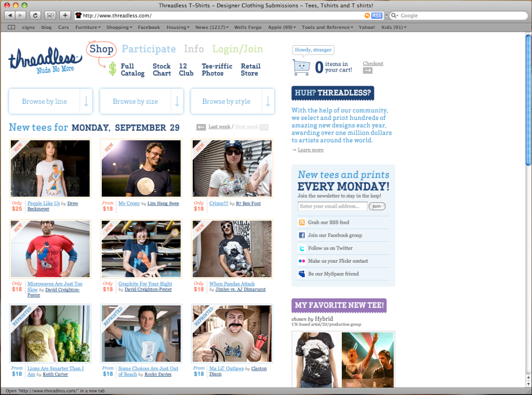Click the Learn more link
Image resolution: width=532 pixels, height=395 pixels.
tap(311, 150)
